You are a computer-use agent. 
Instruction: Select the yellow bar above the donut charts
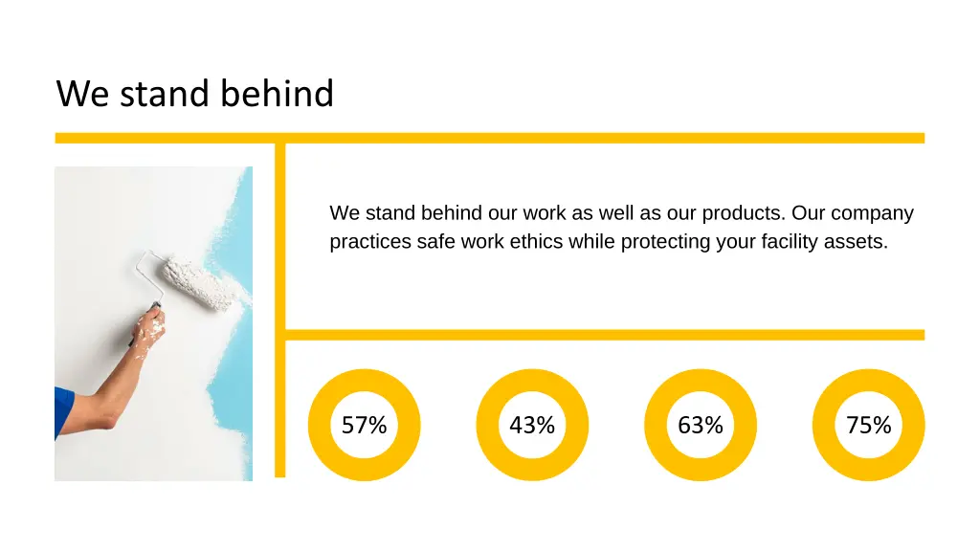tap(605, 335)
